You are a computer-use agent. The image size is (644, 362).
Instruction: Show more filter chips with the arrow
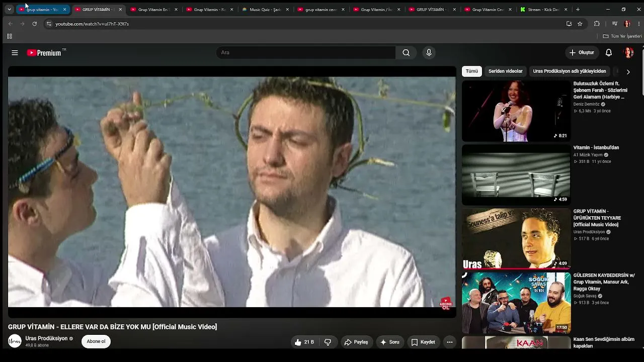[628, 72]
